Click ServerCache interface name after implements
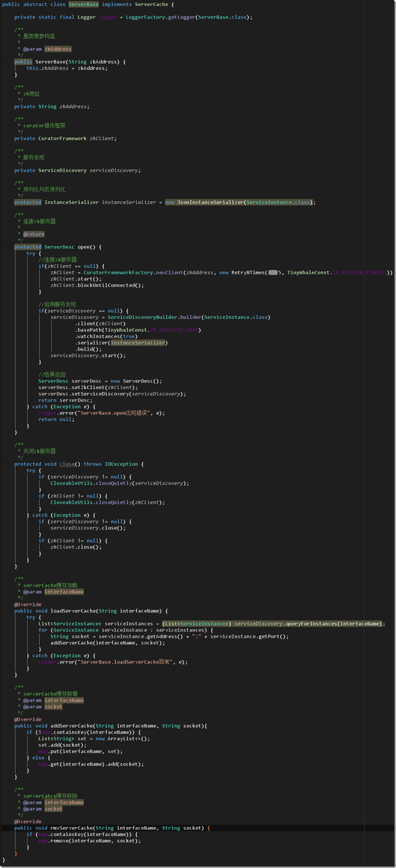 [151, 4]
